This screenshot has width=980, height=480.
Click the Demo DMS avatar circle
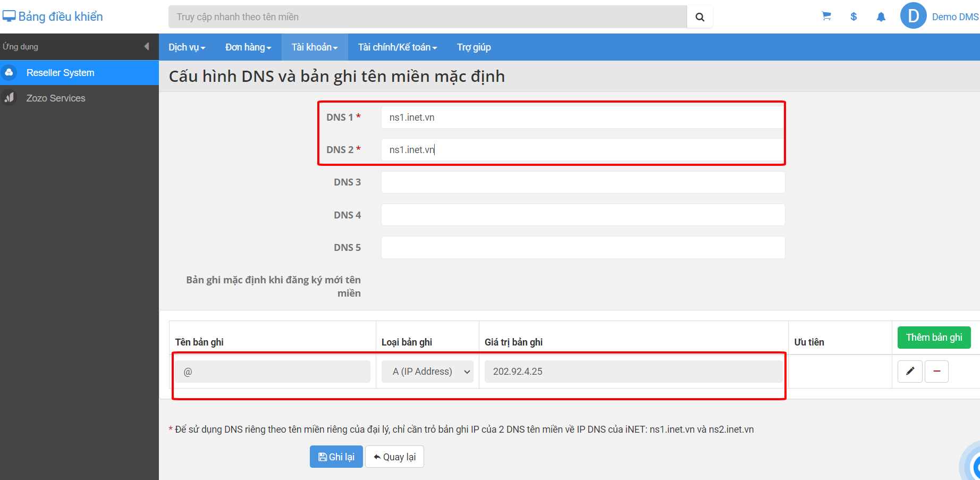(914, 16)
